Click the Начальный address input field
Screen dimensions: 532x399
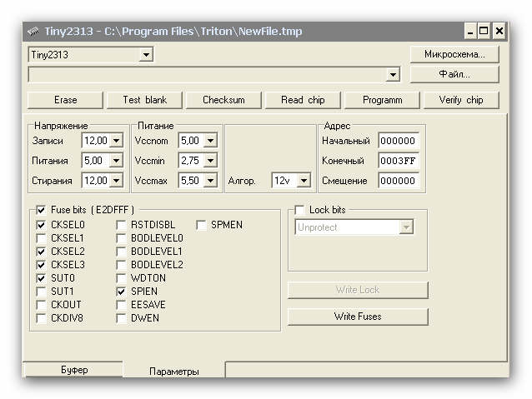[x=398, y=141]
